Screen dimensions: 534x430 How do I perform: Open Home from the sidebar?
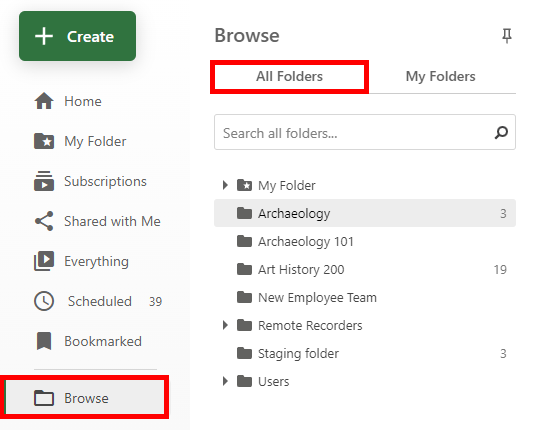click(83, 101)
